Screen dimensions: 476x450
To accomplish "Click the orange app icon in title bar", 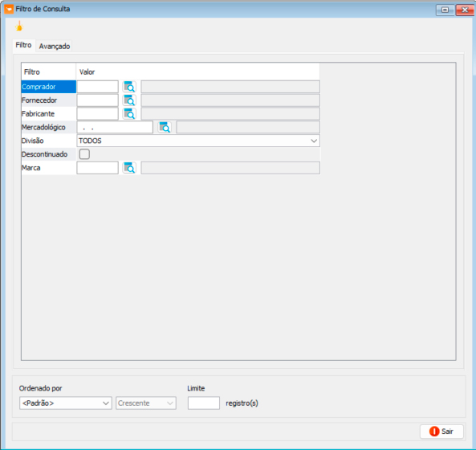I will click(x=9, y=9).
